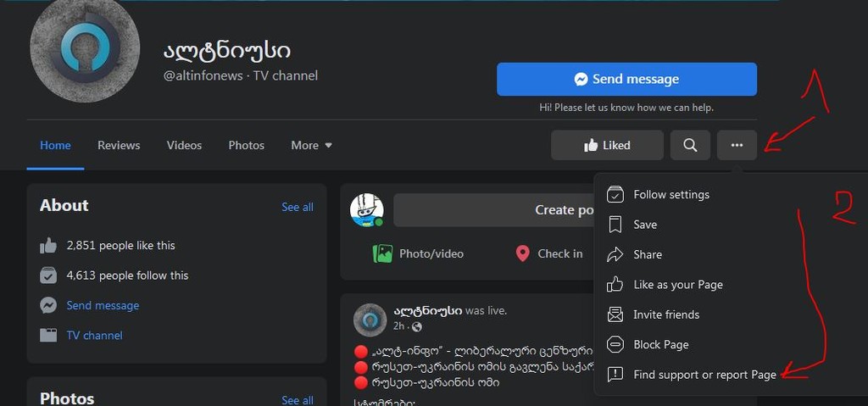Screen dimensions: 868x406
Task: Click the Create post input box
Action: click(x=494, y=210)
